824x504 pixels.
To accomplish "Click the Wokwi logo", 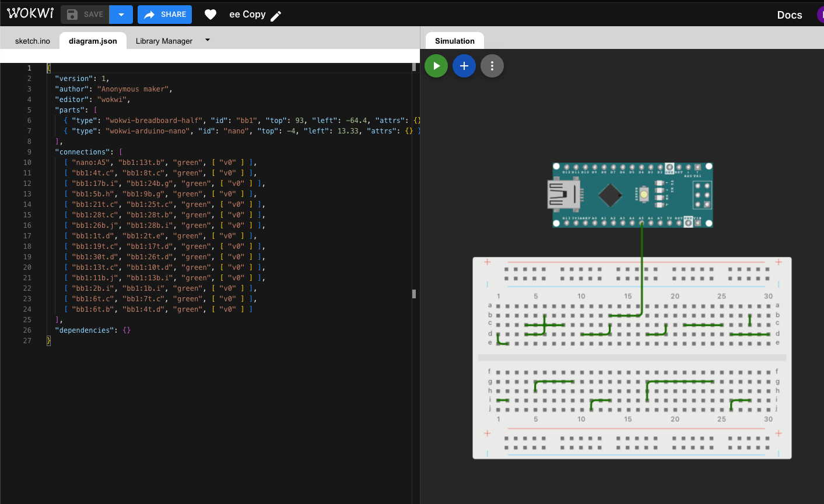I will pyautogui.click(x=30, y=14).
